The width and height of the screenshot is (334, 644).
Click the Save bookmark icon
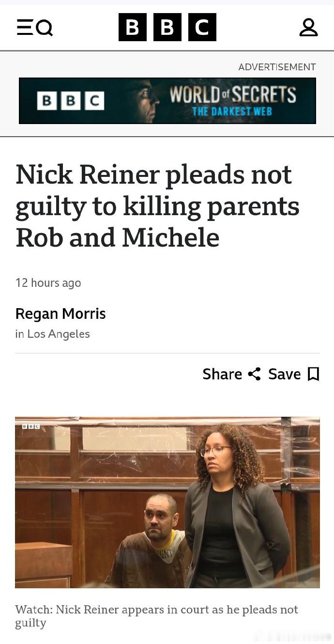314,374
